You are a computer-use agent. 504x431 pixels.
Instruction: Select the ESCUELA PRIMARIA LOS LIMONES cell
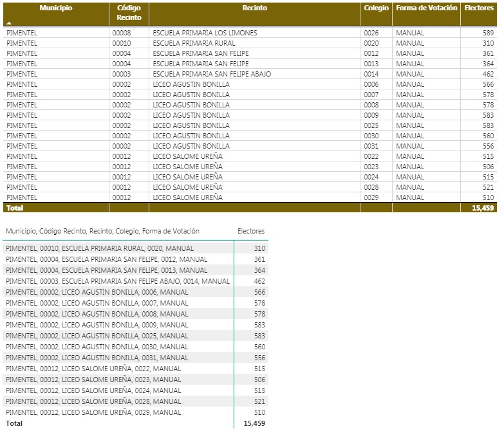pyautogui.click(x=205, y=33)
